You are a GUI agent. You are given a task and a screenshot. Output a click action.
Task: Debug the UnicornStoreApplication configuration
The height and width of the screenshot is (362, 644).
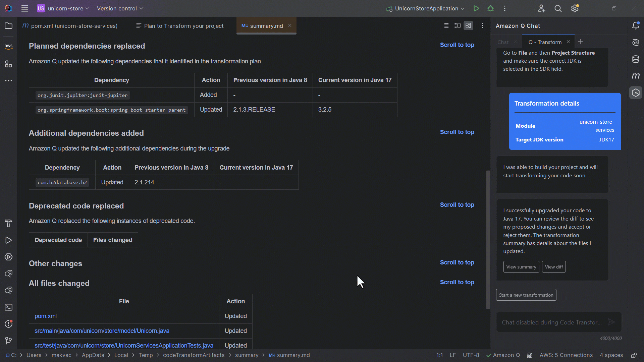(x=490, y=8)
